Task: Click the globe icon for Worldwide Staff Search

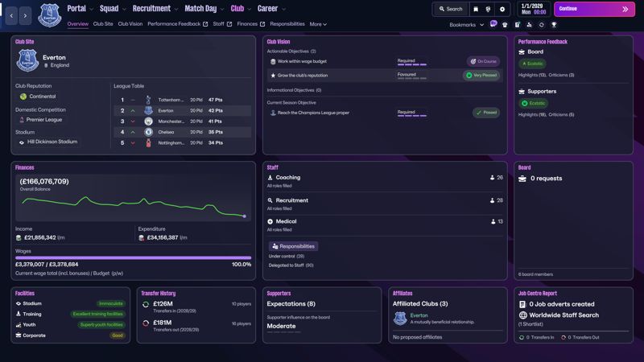Action: pos(522,315)
